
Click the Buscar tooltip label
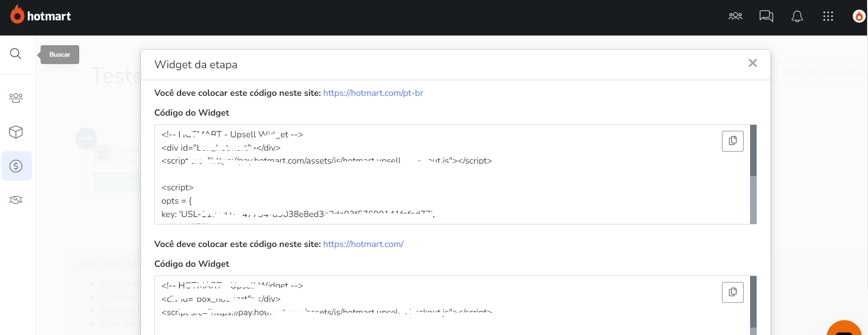coord(60,54)
